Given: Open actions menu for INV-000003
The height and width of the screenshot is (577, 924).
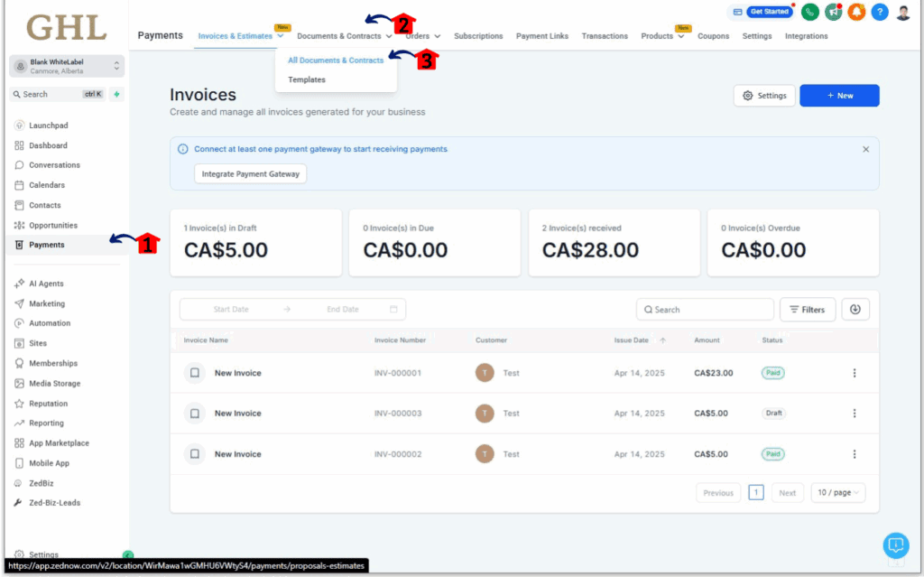Looking at the screenshot, I should (855, 414).
